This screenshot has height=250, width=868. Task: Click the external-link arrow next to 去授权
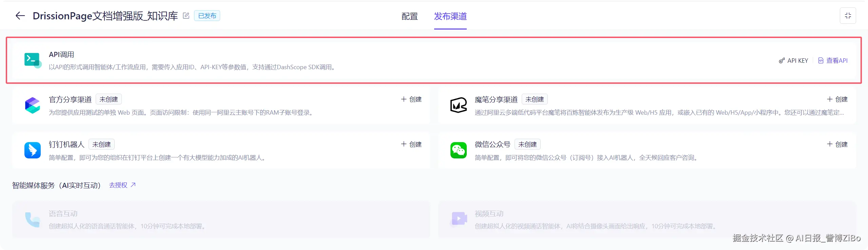pos(133,185)
